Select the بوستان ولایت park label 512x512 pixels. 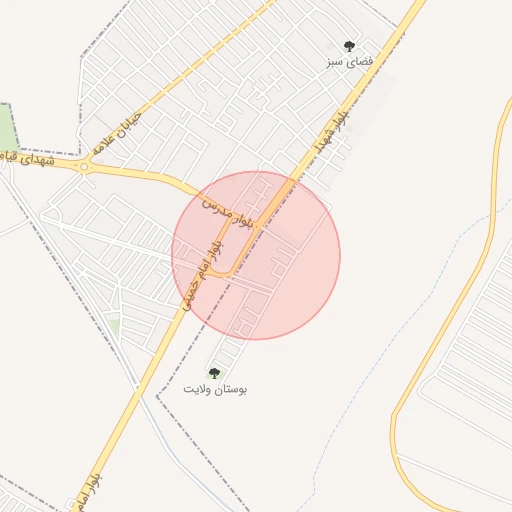click(215, 389)
